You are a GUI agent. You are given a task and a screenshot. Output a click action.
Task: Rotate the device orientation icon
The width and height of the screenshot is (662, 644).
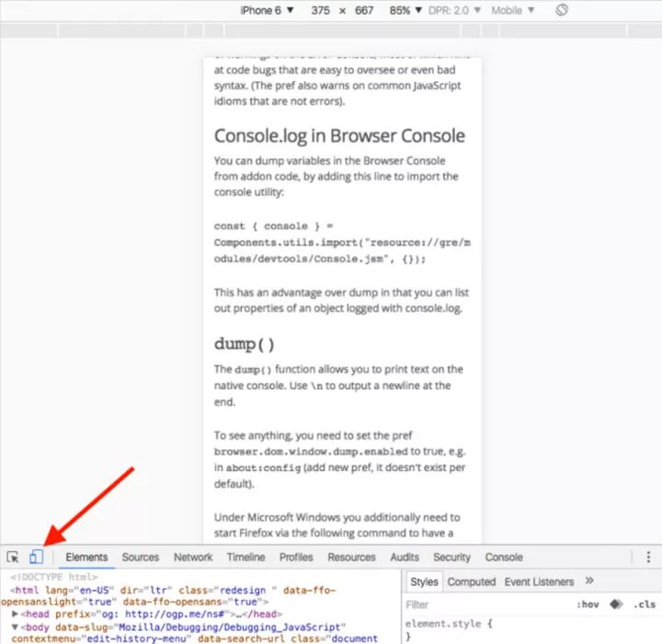[562, 10]
